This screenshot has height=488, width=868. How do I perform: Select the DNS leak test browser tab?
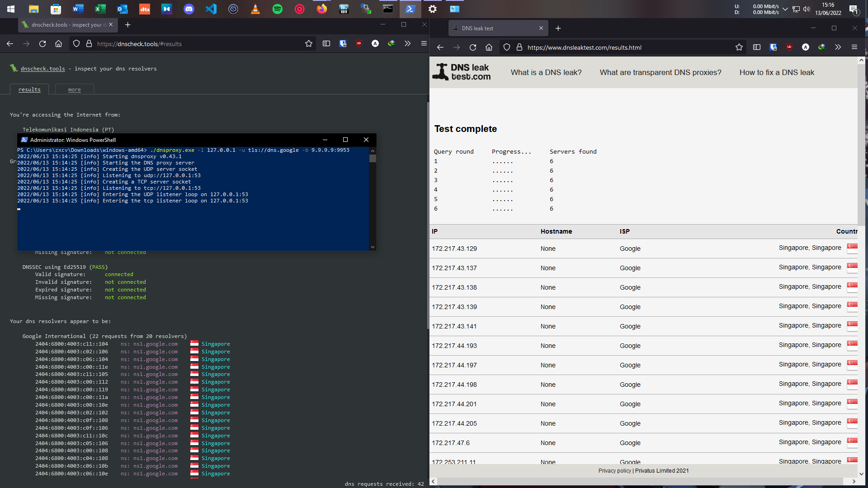pos(498,28)
